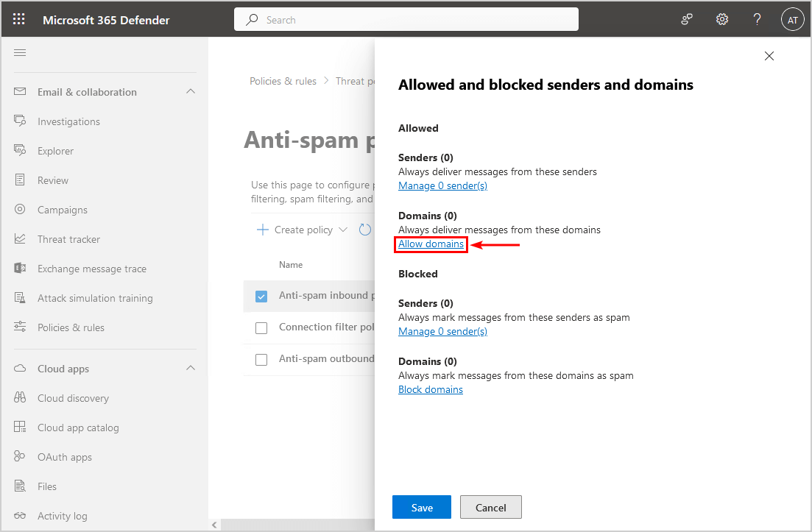Click the settings gear icon
The image size is (812, 532).
[x=722, y=20]
